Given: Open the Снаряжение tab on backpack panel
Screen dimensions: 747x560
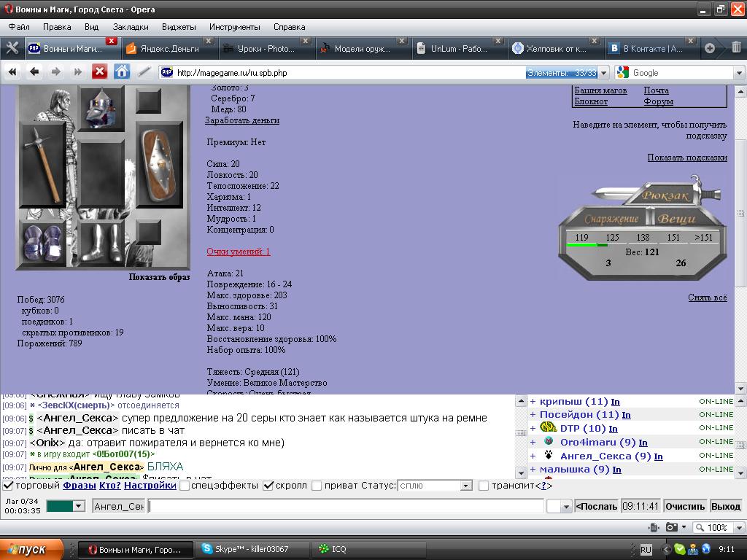Looking at the screenshot, I should 611,219.
